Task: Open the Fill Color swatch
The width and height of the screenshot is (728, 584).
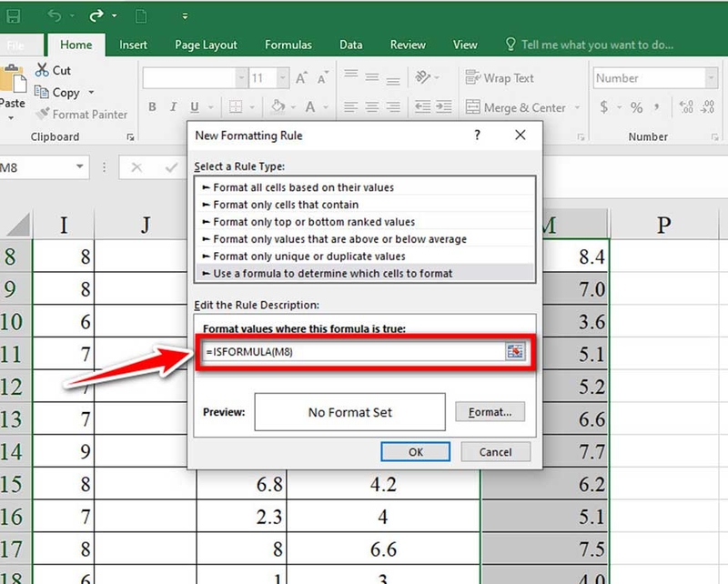Action: [x=278, y=107]
